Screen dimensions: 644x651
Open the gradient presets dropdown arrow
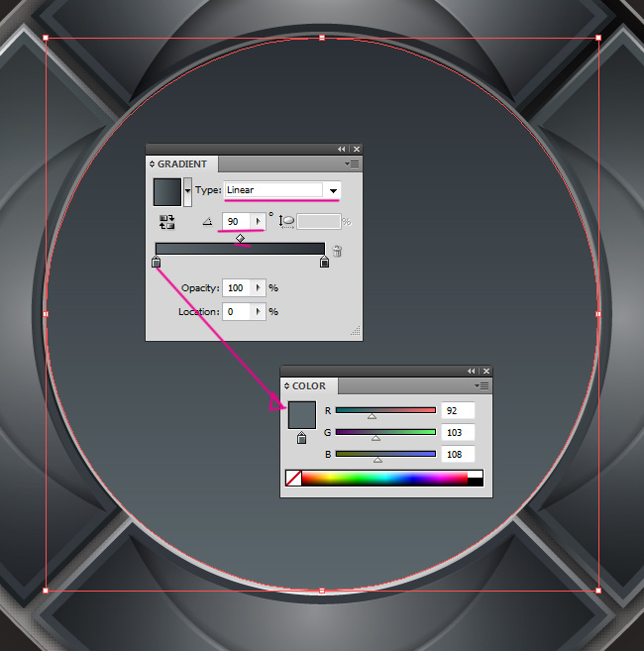(187, 191)
